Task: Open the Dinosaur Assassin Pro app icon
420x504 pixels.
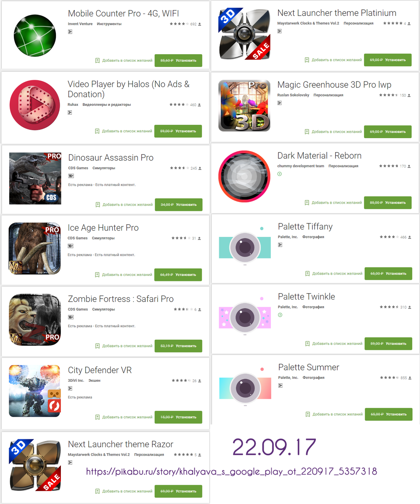Action: point(35,178)
